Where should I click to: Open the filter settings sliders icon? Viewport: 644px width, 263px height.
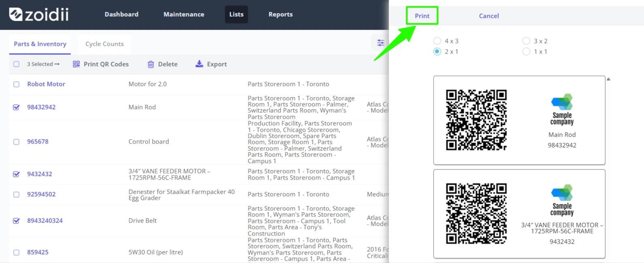[380, 43]
